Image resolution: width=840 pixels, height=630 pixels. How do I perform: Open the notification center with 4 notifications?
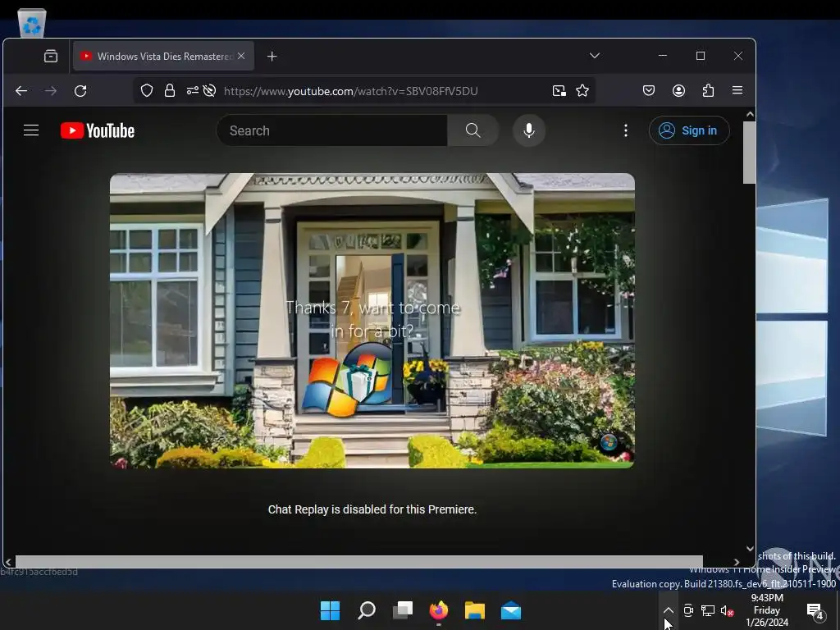point(815,610)
